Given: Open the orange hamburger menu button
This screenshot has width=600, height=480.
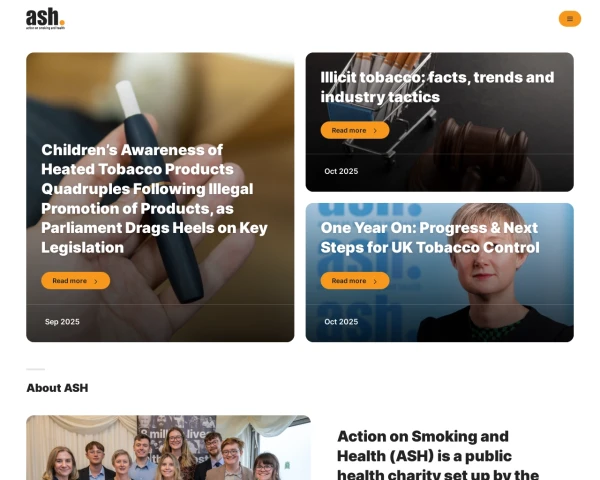Looking at the screenshot, I should pyautogui.click(x=570, y=19).
